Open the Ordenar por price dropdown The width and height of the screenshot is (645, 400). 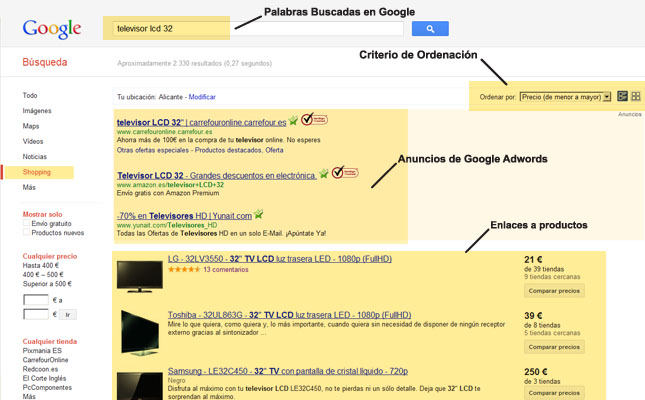tap(565, 97)
